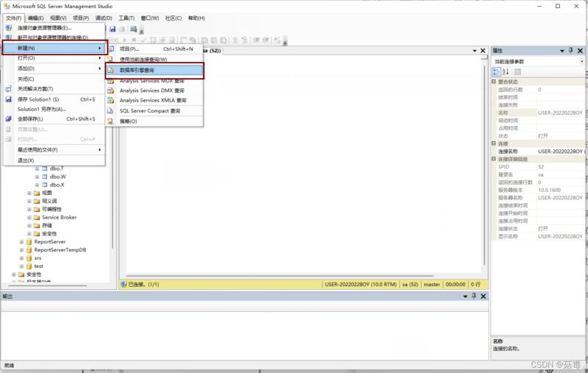Click the alphabetical sort icon in Properties
The width and height of the screenshot is (588, 373).
tap(506, 71)
